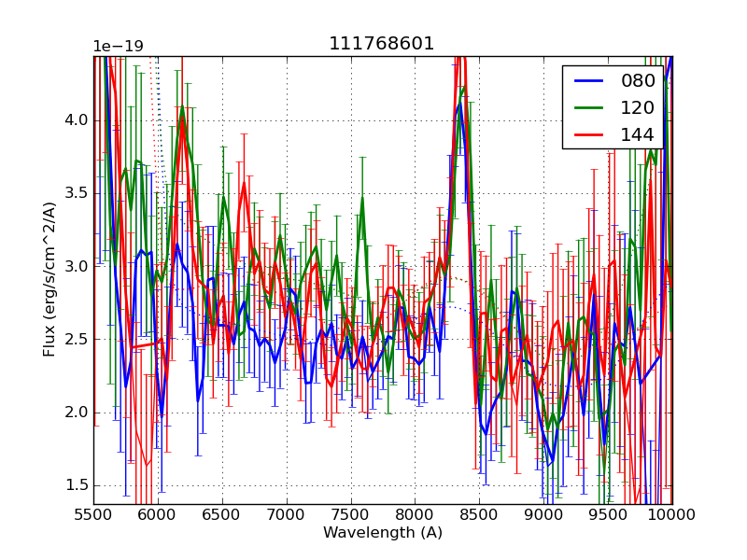
Task: Click the 144 legend label
Action: (638, 135)
